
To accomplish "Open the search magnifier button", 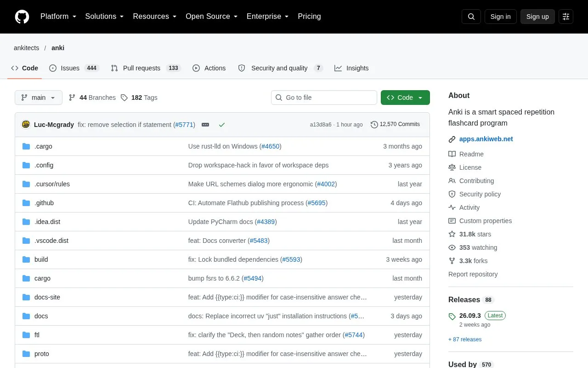I will click(471, 17).
